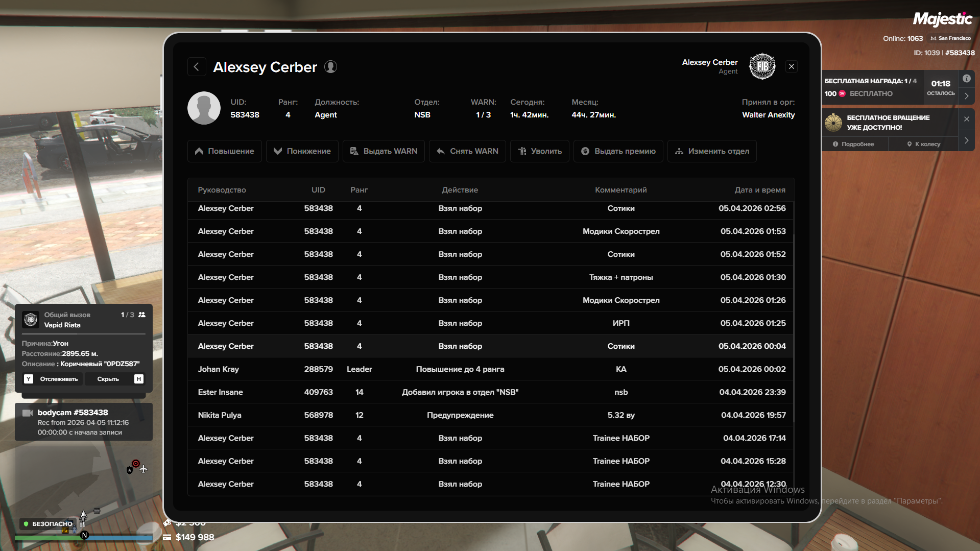
Task: Click the prize wheel icon in notification
Action: point(833,123)
